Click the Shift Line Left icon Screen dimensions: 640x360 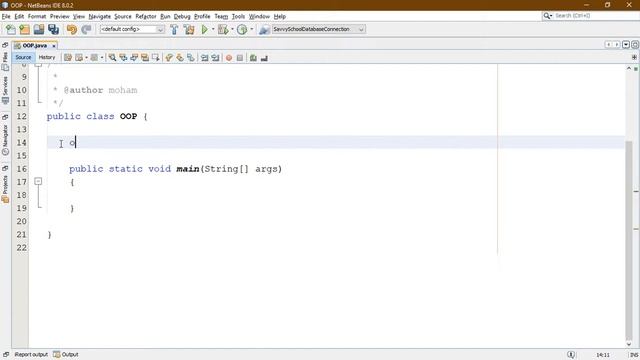[204, 58]
